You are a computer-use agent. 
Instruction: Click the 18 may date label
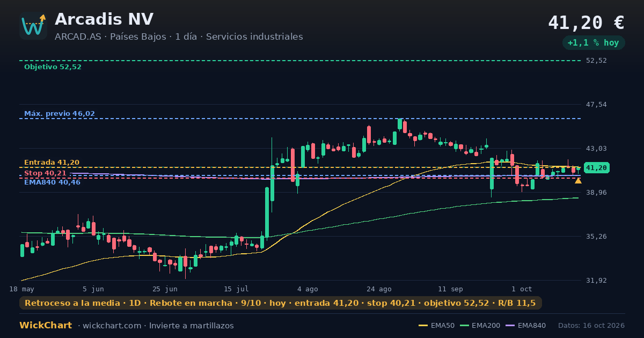point(22,289)
